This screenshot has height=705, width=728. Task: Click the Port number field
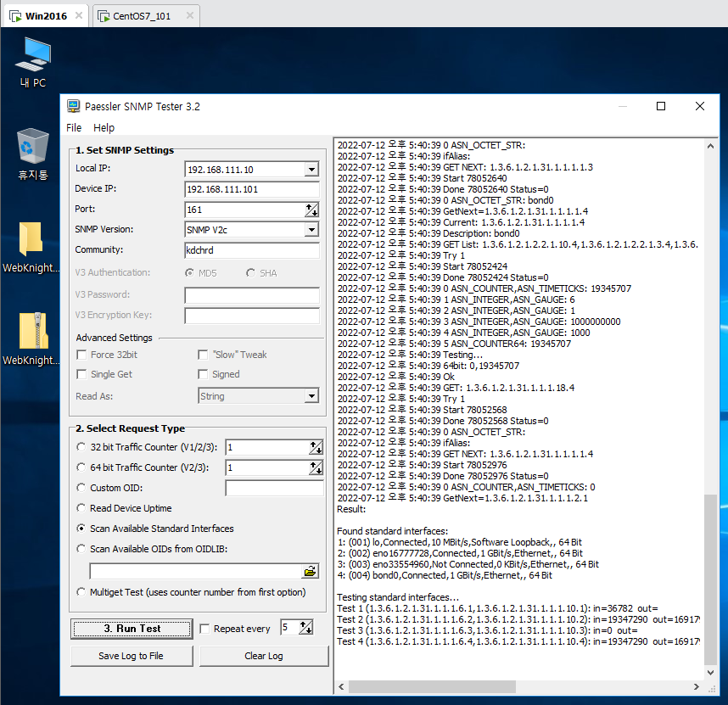click(244, 210)
